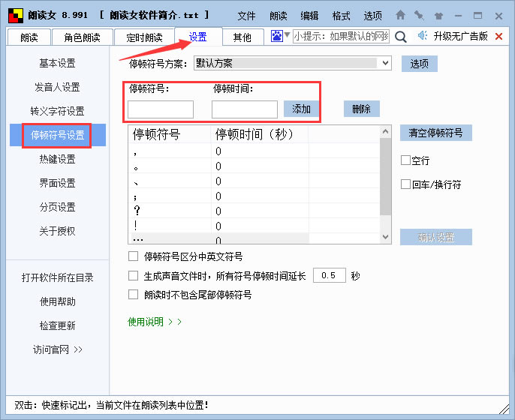Select 基本设置 in sidebar
Viewport: 515px width, 420px height.
click(x=58, y=63)
